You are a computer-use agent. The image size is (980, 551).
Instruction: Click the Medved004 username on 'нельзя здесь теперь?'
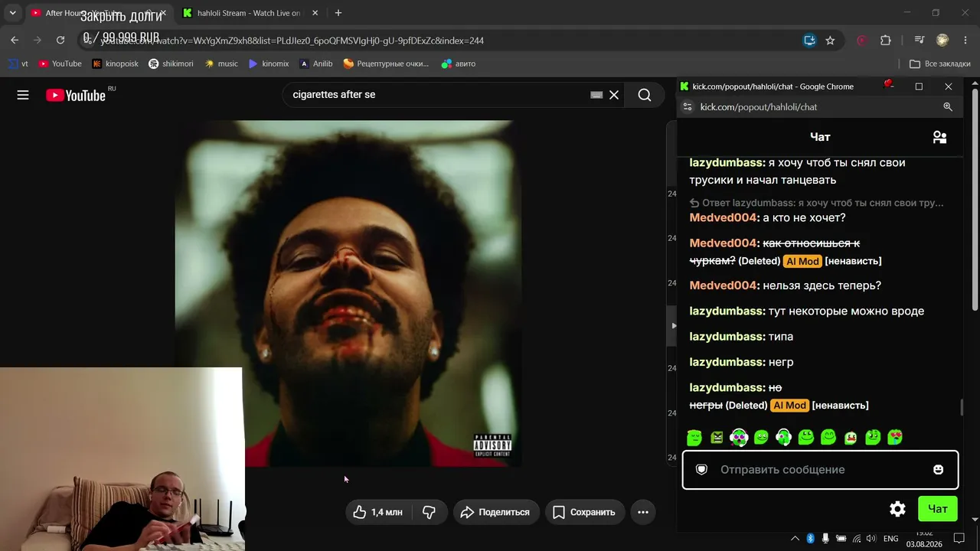[x=723, y=285]
